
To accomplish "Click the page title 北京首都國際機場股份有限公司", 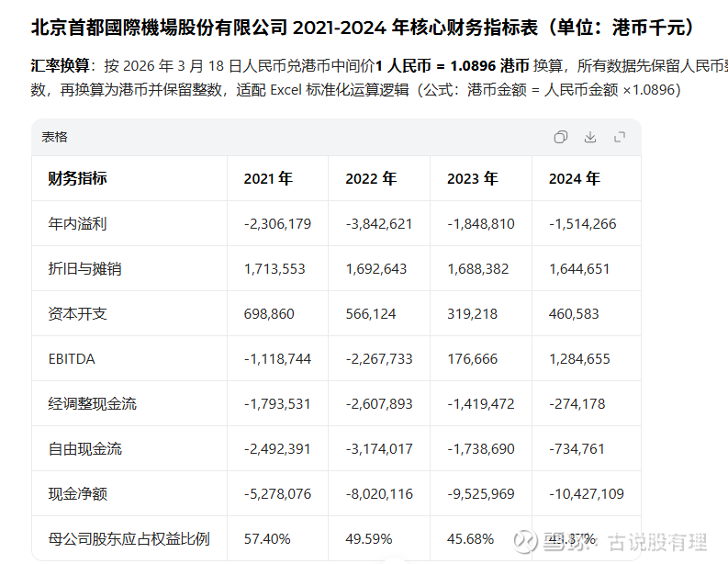I will (x=160, y=28).
